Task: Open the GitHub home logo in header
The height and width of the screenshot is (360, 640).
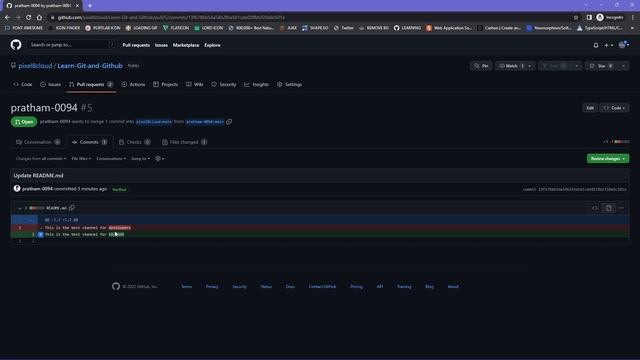Action: pyautogui.click(x=16, y=45)
